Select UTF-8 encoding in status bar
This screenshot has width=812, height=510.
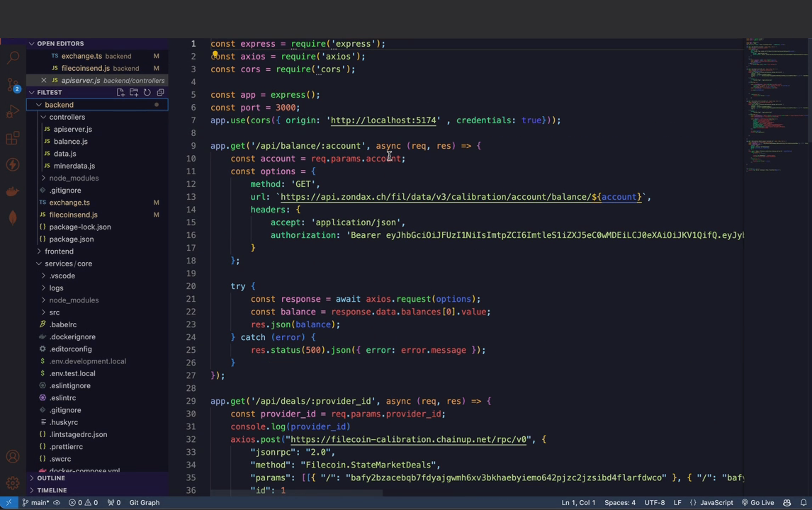pyautogui.click(x=655, y=503)
